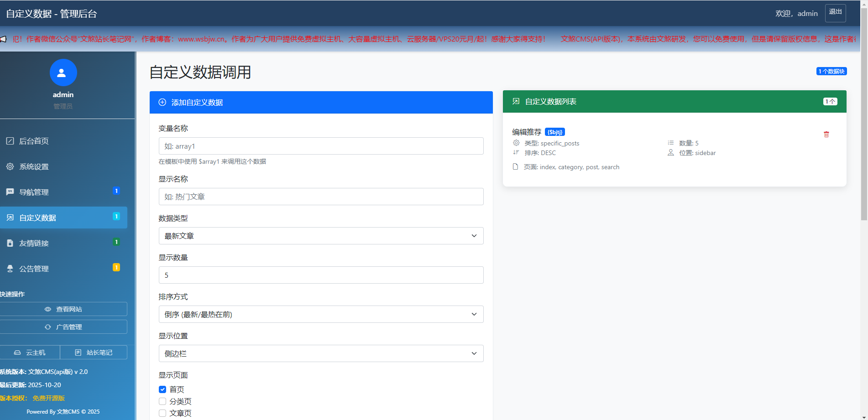Click the 退出 logout button
The height and width of the screenshot is (420, 868).
click(835, 13)
